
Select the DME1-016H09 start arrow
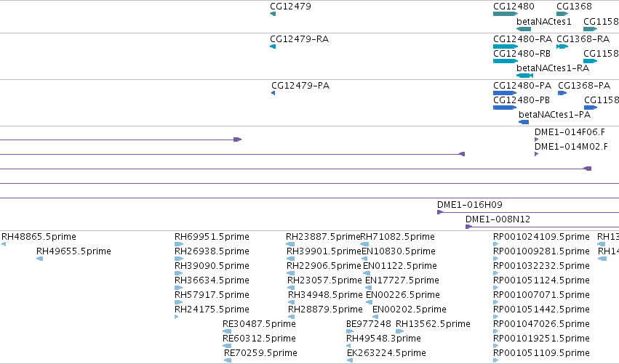(440, 213)
